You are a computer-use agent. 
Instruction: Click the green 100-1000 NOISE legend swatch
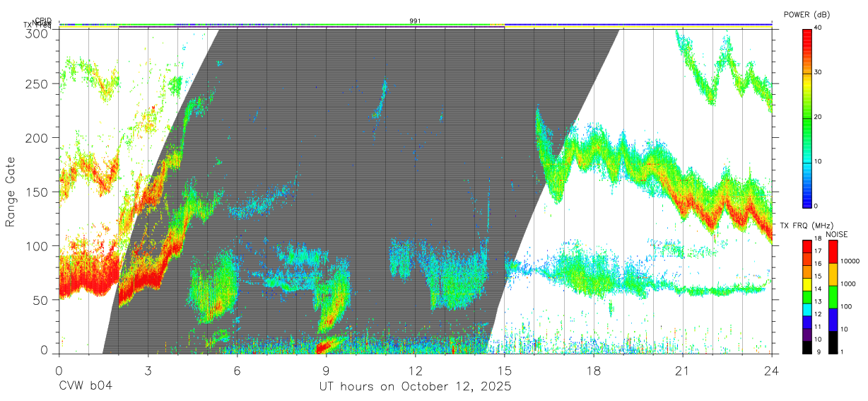[832, 296]
